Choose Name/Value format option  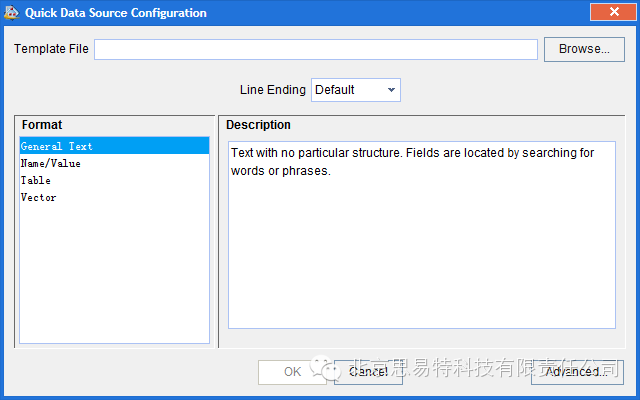point(51,163)
